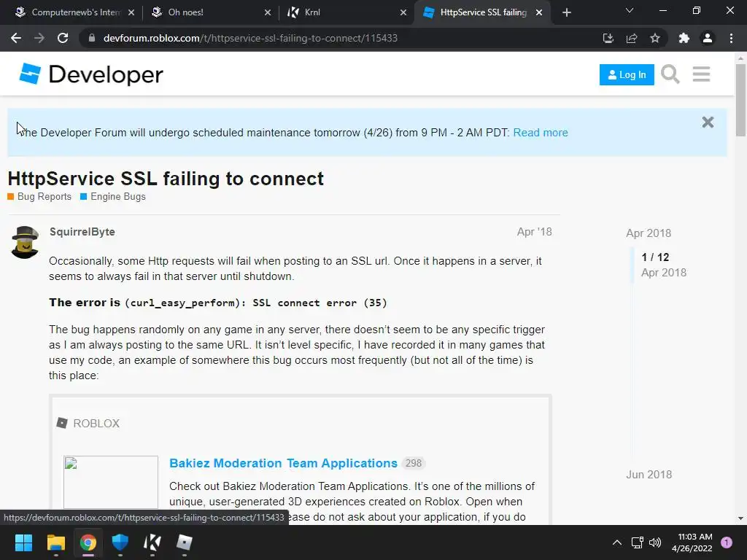
Task: Open the volume tray icon
Action: [656, 542]
